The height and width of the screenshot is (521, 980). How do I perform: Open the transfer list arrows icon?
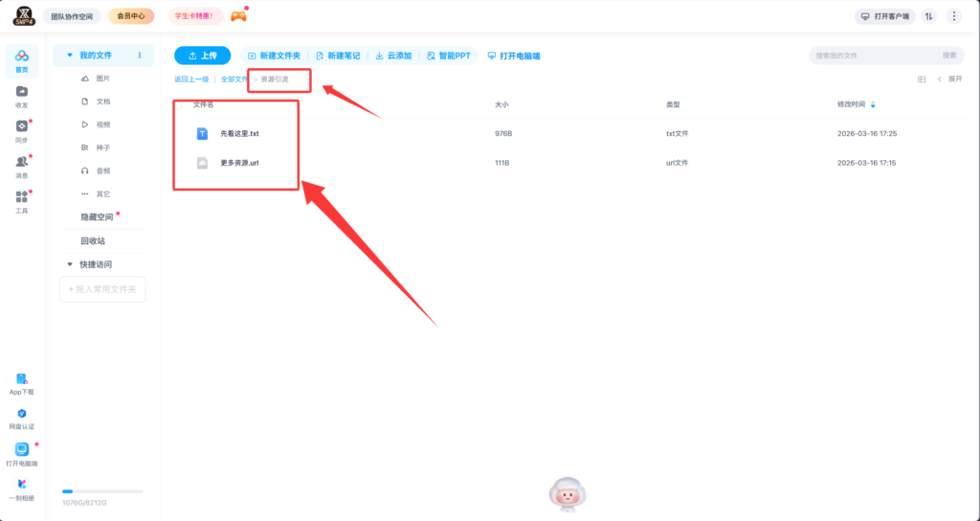point(928,16)
